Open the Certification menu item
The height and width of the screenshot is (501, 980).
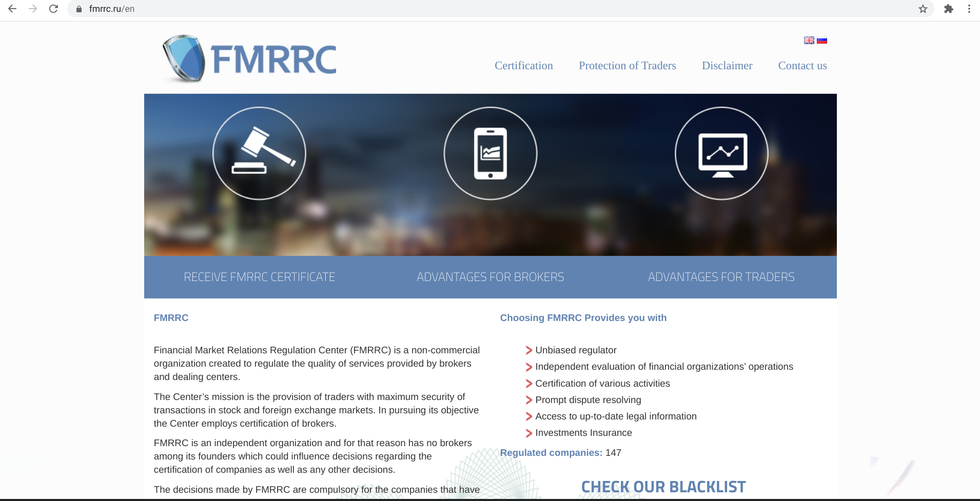pos(523,66)
